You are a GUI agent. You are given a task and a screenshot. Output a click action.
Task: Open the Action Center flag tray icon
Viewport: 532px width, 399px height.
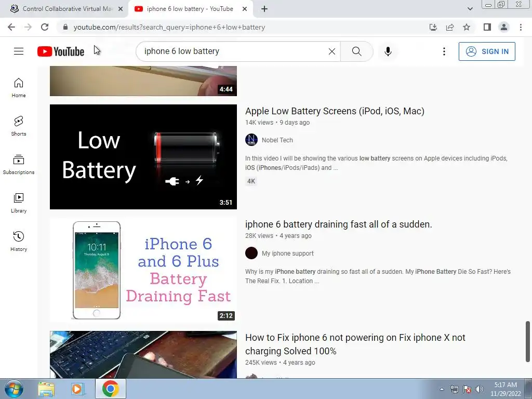point(467,389)
